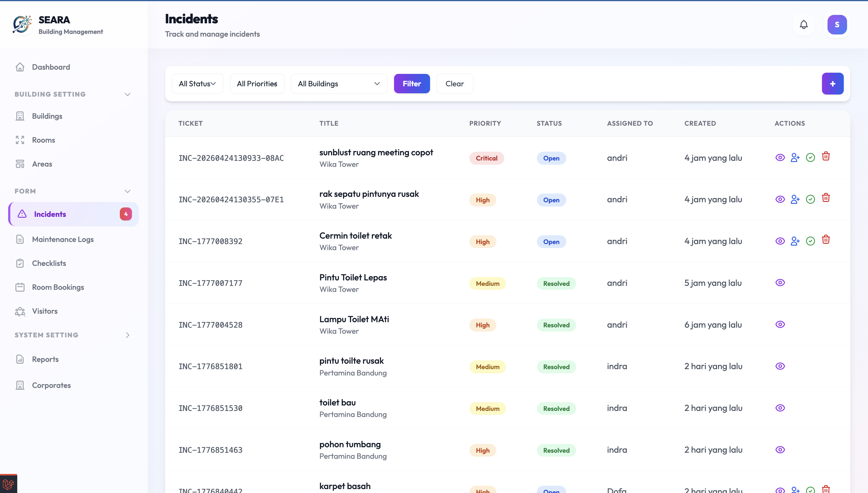Viewport: 868px width, 493px height.
Task: View the pohon tumbang incident via eye icon
Action: click(780, 450)
